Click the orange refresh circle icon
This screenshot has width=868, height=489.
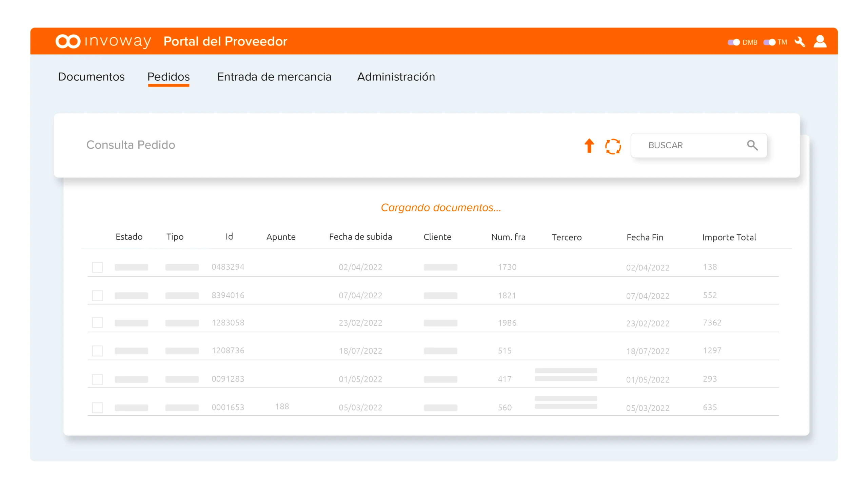613,146
